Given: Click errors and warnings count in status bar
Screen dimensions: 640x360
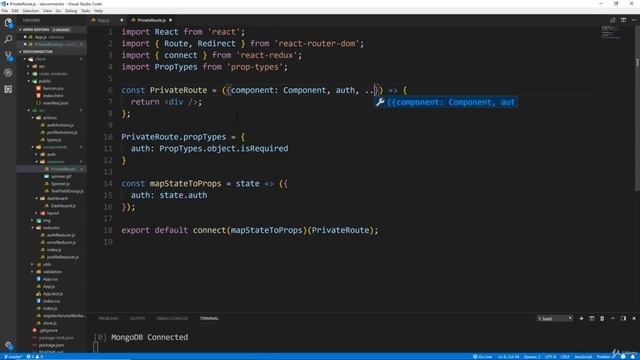Looking at the screenshot, I should 35,357.
